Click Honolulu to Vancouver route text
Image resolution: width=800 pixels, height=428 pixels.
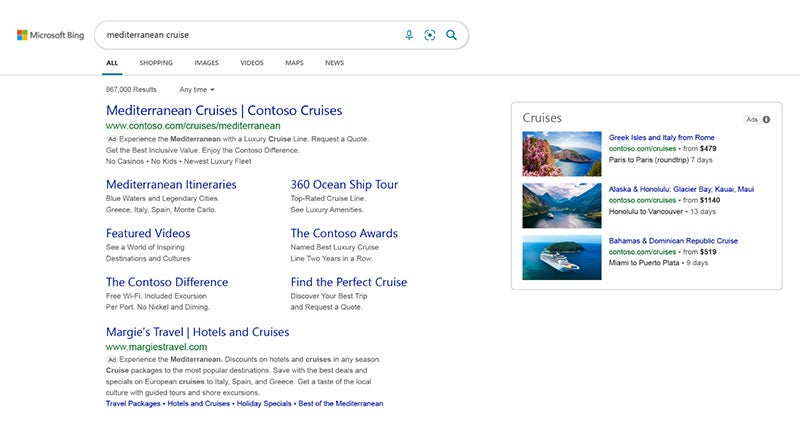click(x=645, y=211)
